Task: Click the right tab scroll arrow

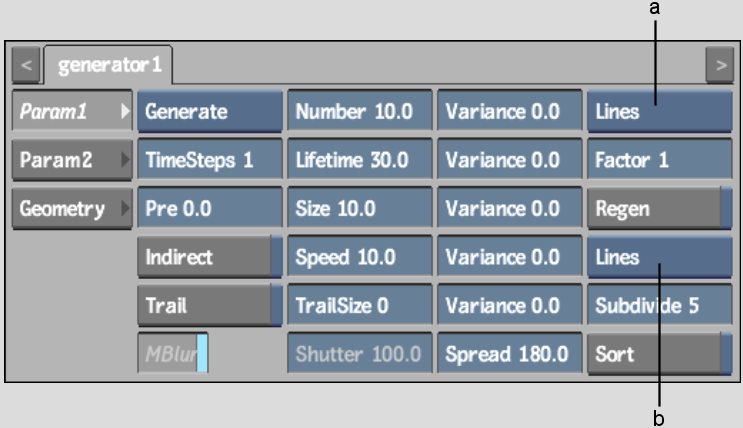Action: coord(719,65)
